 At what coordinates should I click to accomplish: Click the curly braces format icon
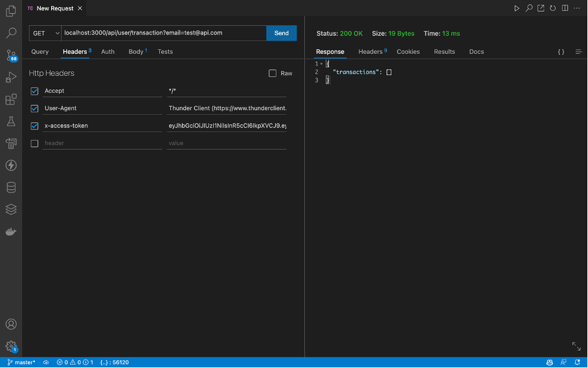561,52
